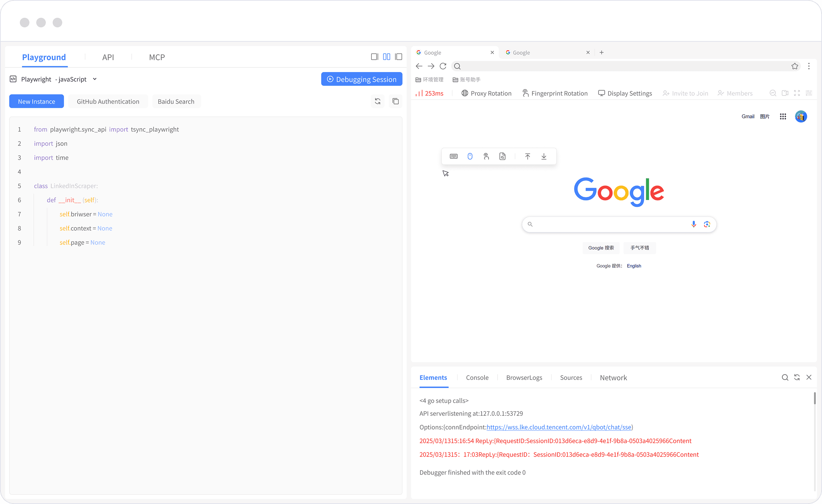822x504 pixels.
Task: Open the Gmail link on Google page
Action: 748,116
